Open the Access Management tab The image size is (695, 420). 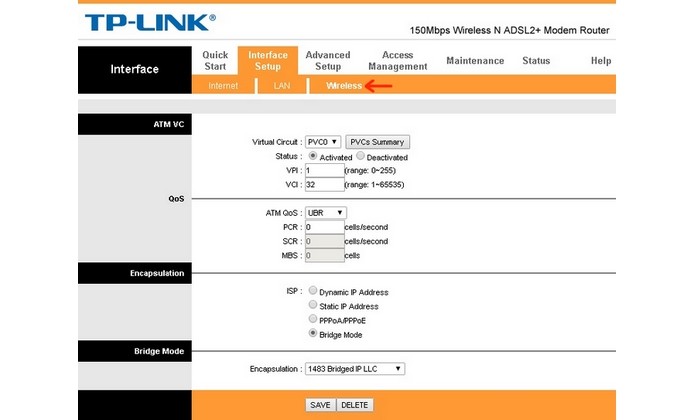(x=398, y=61)
